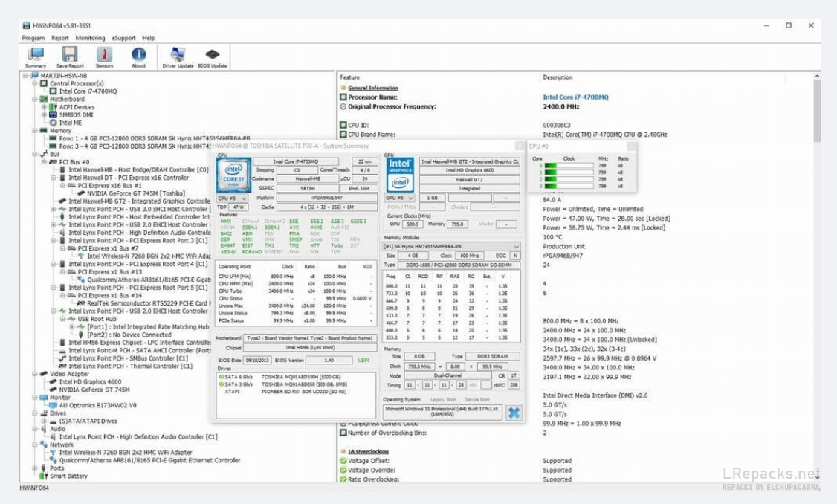Click the TOSHIBA MQ01ABD100H drive entry
This screenshot has height=504, width=837.
point(300,377)
